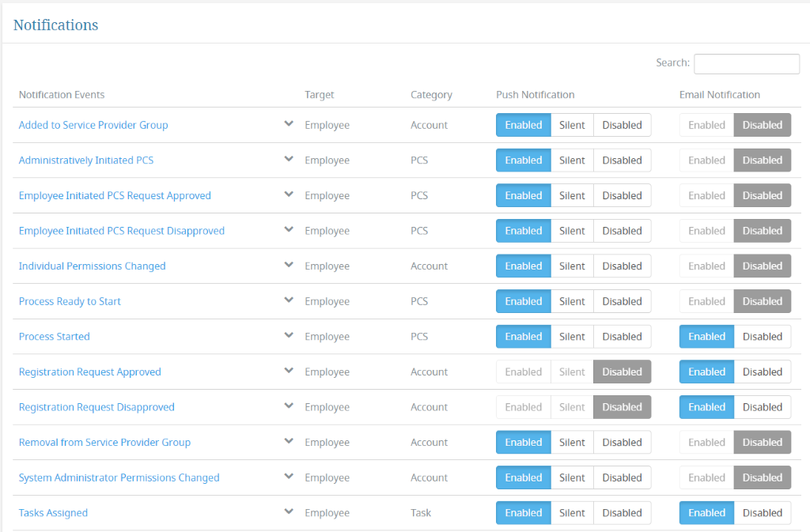
Task: Sort by Notification Events column header
Action: pyautogui.click(x=62, y=94)
